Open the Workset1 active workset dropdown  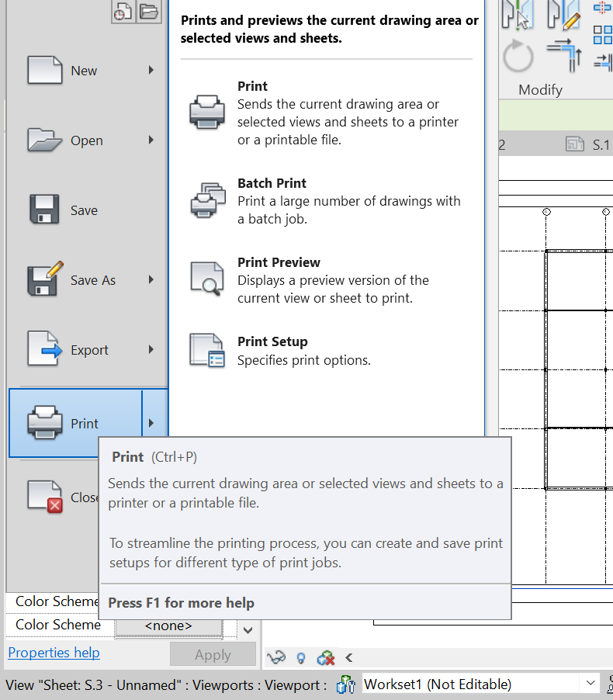(590, 684)
